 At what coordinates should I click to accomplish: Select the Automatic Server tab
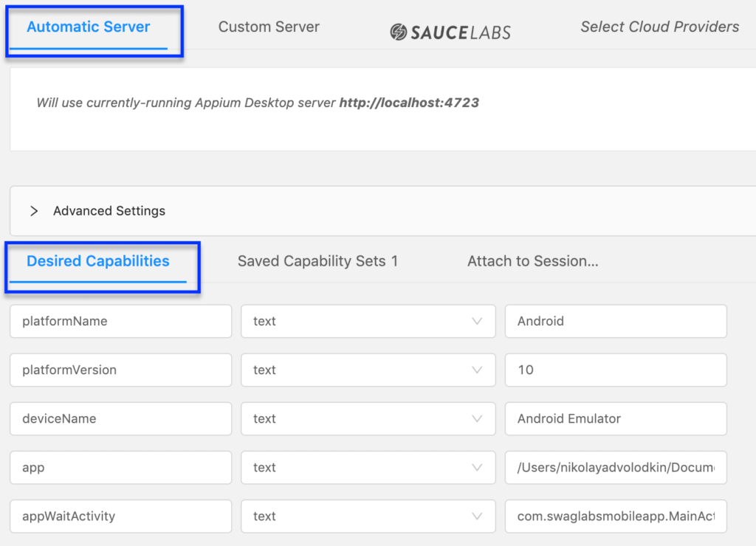point(89,27)
